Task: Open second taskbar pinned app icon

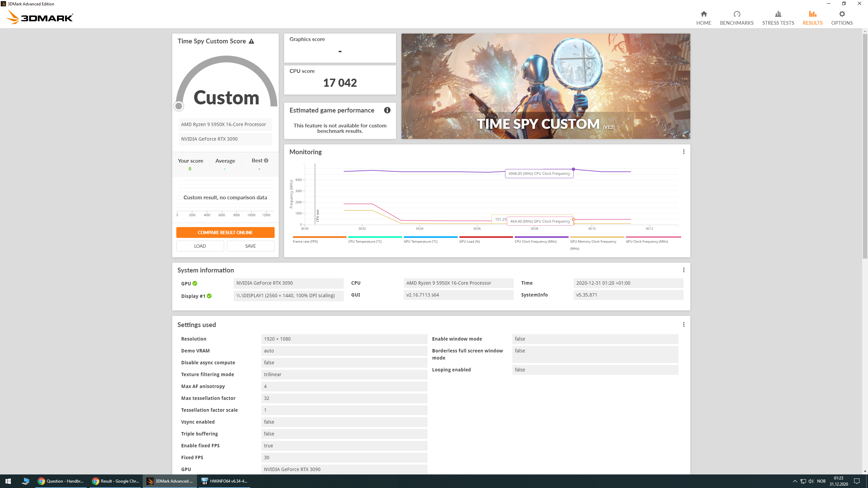Action: click(25, 481)
